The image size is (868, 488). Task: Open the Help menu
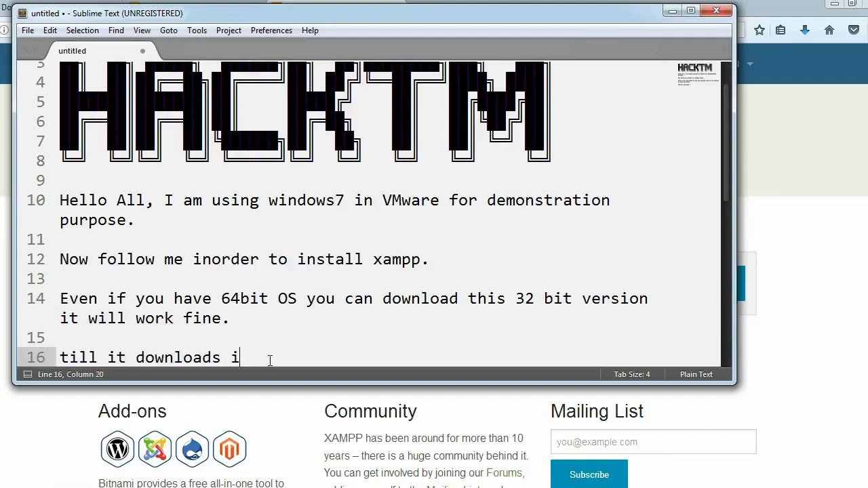tap(310, 30)
